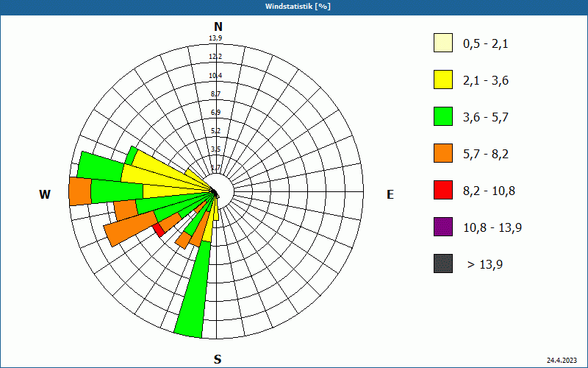Click the 3,6 - 5,7 green legend swatch

pyautogui.click(x=443, y=116)
